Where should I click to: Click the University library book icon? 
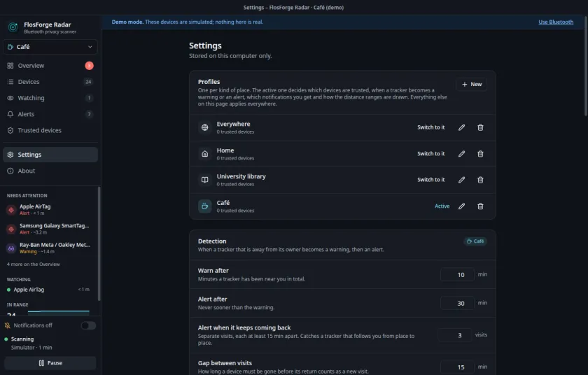[x=204, y=180]
